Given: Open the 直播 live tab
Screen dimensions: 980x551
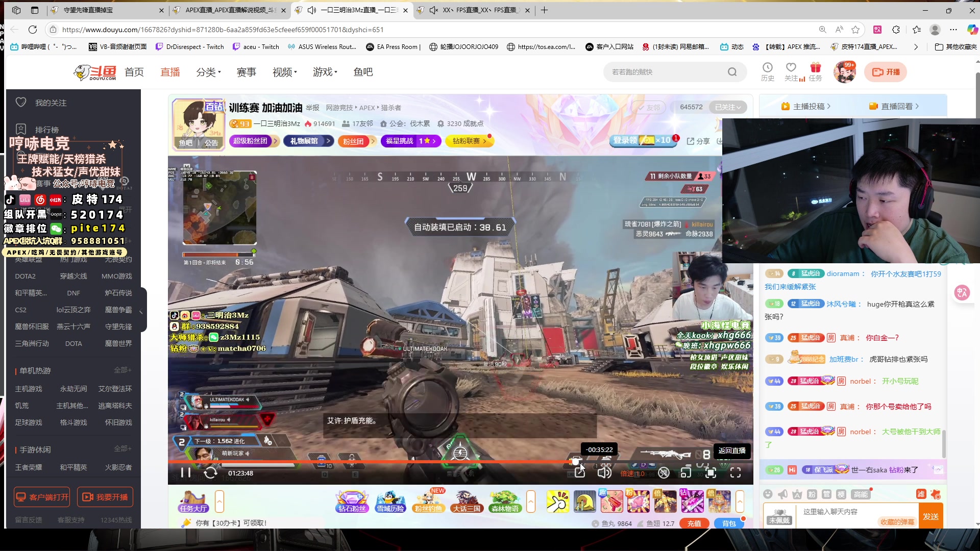Looking at the screenshot, I should (x=170, y=72).
